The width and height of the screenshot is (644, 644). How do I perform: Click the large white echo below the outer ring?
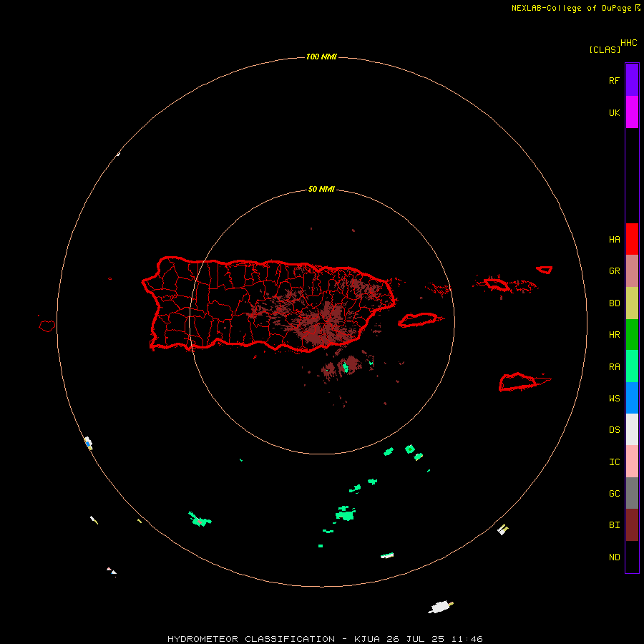pos(440,607)
